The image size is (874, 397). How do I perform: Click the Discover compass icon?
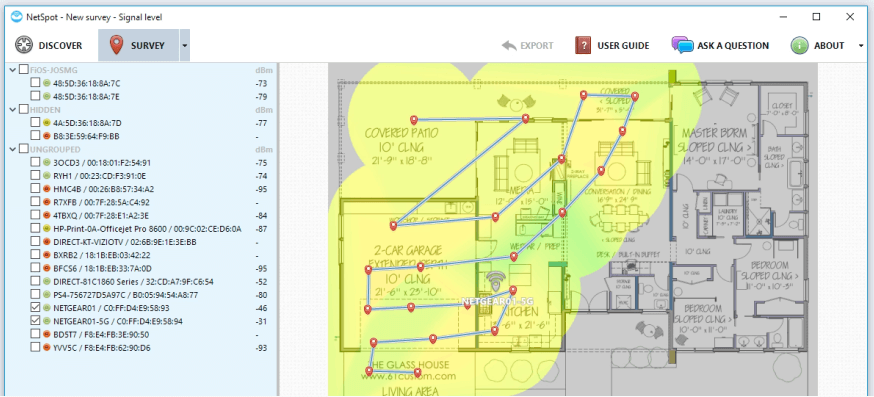[23, 46]
